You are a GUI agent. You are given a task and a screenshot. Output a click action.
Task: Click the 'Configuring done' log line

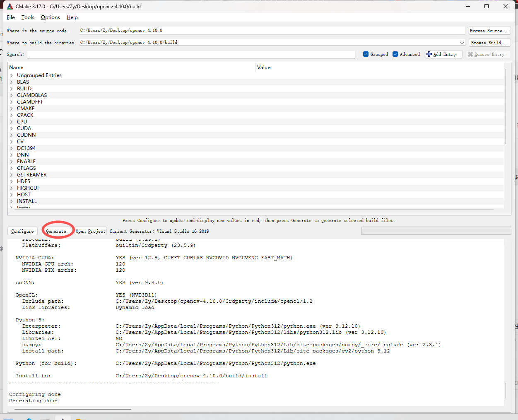point(35,395)
